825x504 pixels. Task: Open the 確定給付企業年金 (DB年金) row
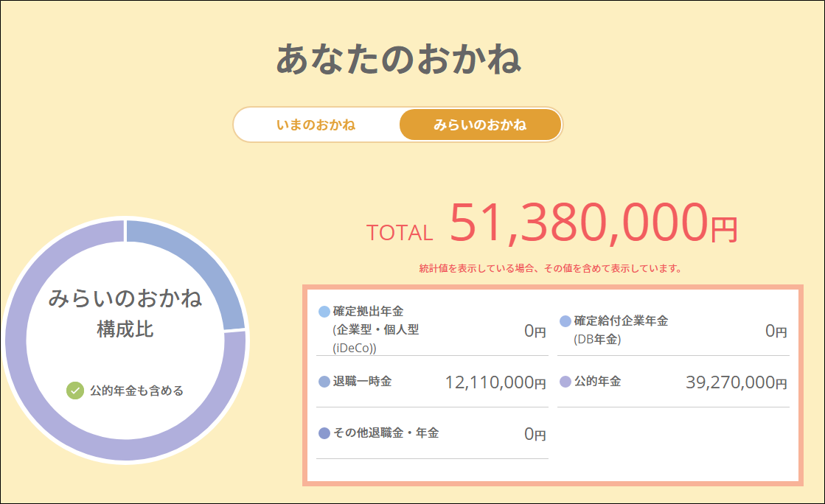[621, 329]
